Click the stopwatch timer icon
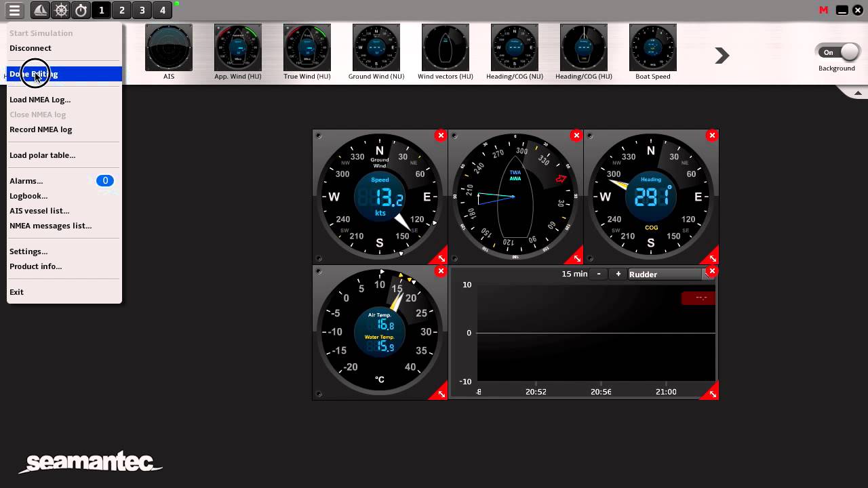This screenshot has height=488, width=868. click(x=81, y=10)
